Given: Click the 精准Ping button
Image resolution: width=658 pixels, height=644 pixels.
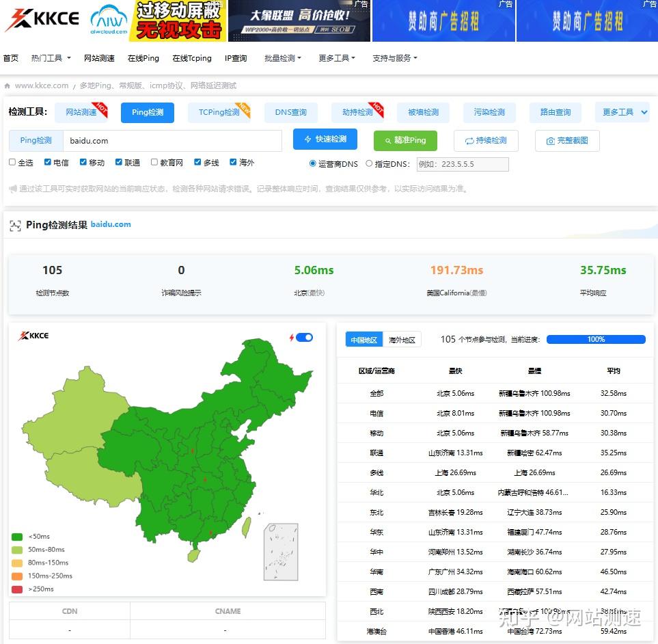Looking at the screenshot, I should point(405,139).
